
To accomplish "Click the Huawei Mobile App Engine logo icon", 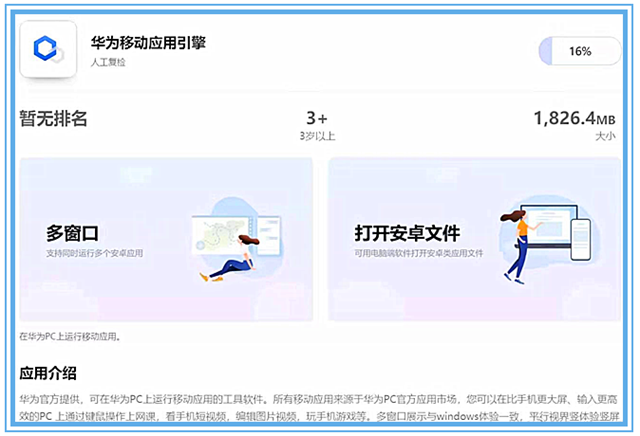I will tap(48, 49).
